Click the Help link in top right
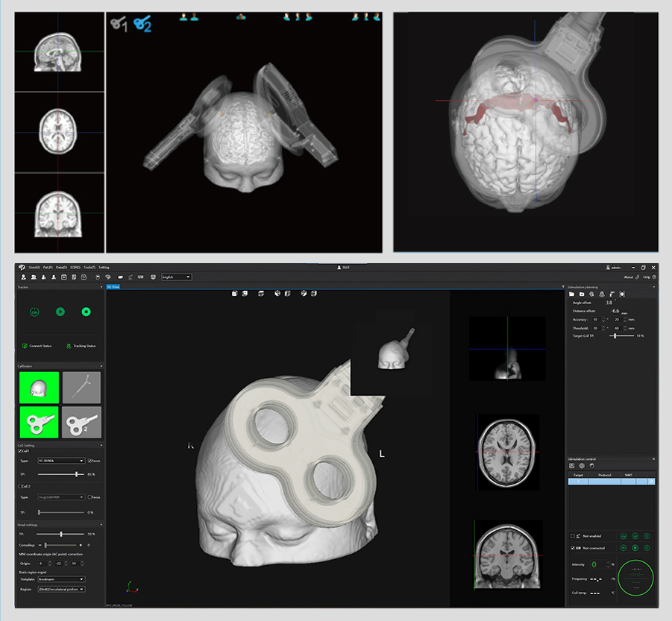This screenshot has width=672, height=621. tap(647, 277)
